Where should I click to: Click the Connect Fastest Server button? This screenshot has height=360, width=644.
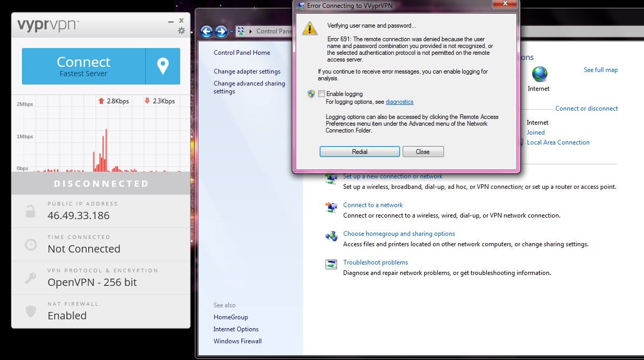[84, 66]
